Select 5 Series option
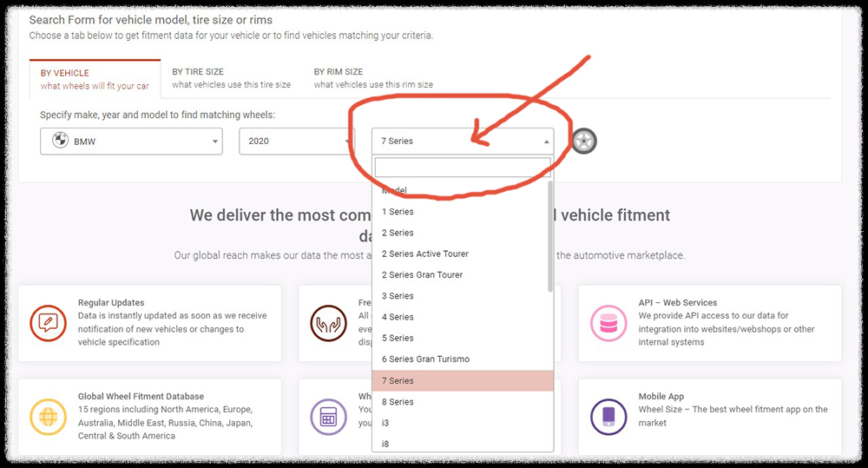The height and width of the screenshot is (468, 868). coord(463,338)
